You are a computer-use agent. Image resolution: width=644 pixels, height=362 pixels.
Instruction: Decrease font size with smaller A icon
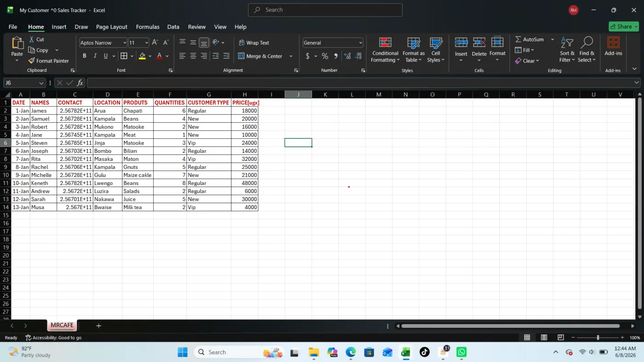coord(166,42)
